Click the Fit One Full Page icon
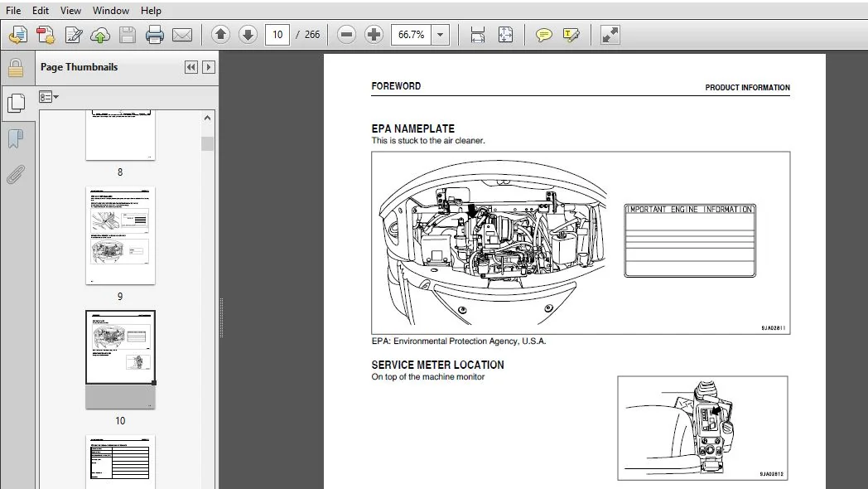The image size is (868, 489). 505,35
